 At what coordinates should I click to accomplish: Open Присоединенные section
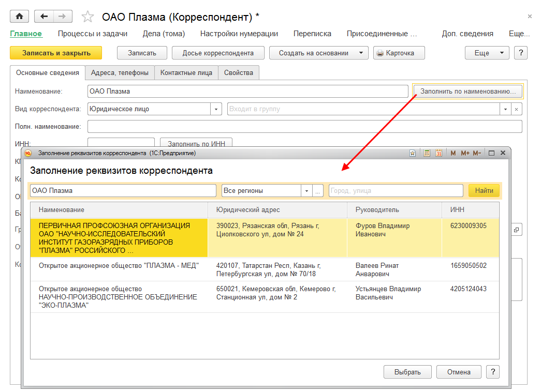(382, 34)
